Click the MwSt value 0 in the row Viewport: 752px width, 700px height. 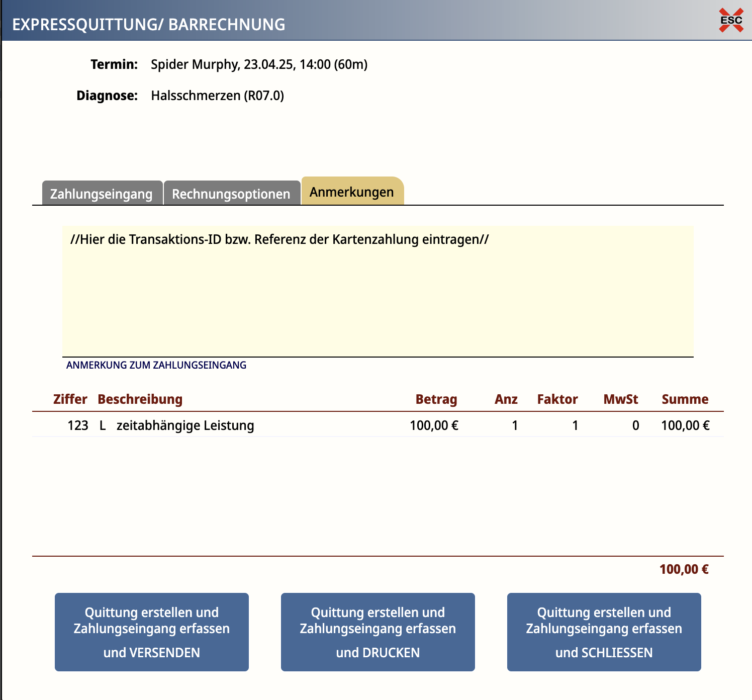pos(636,425)
